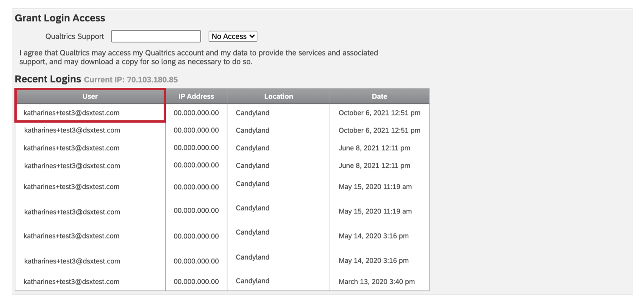Click the Current IP 70.103.180.85 text
644x302 pixels.
point(131,80)
